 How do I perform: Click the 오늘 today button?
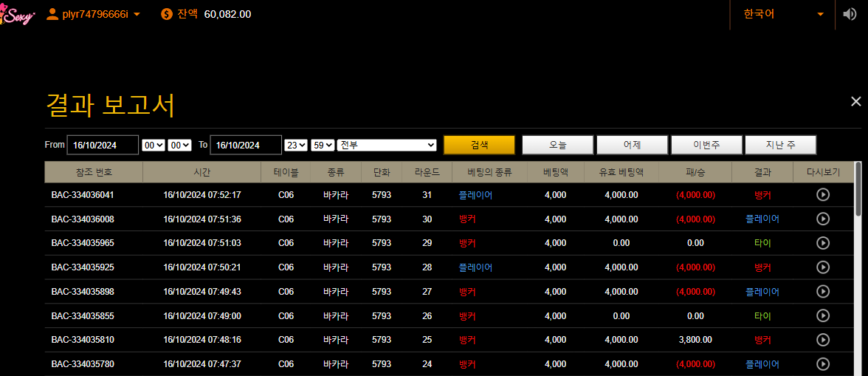[x=558, y=145]
